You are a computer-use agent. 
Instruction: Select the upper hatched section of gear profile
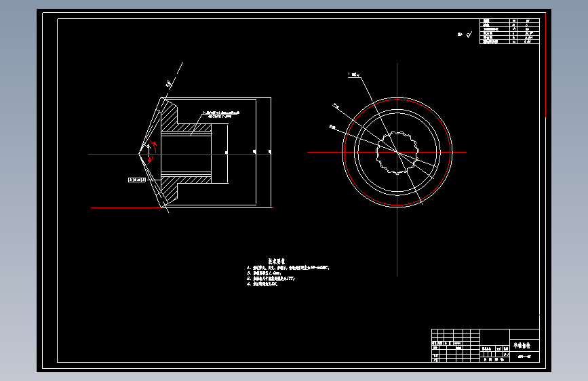[x=171, y=117]
